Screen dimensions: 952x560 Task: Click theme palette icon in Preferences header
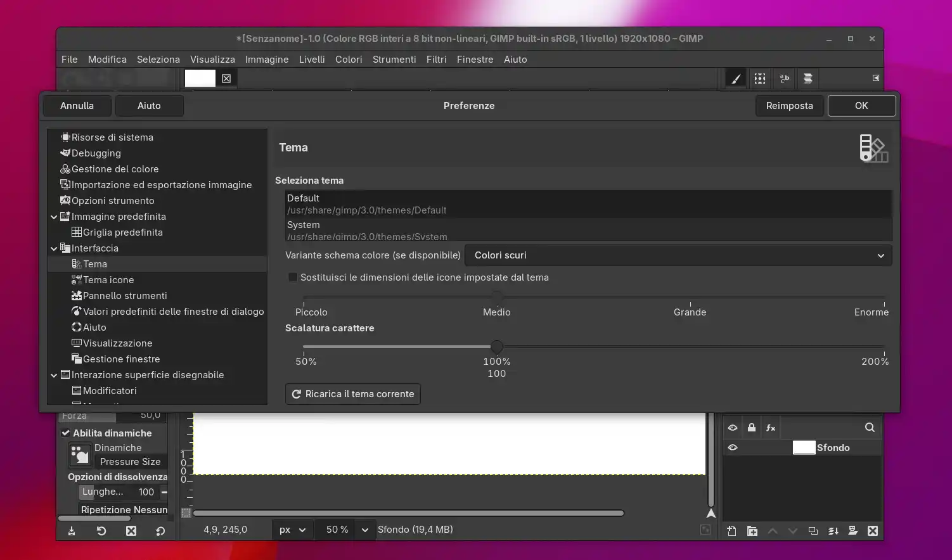(873, 148)
